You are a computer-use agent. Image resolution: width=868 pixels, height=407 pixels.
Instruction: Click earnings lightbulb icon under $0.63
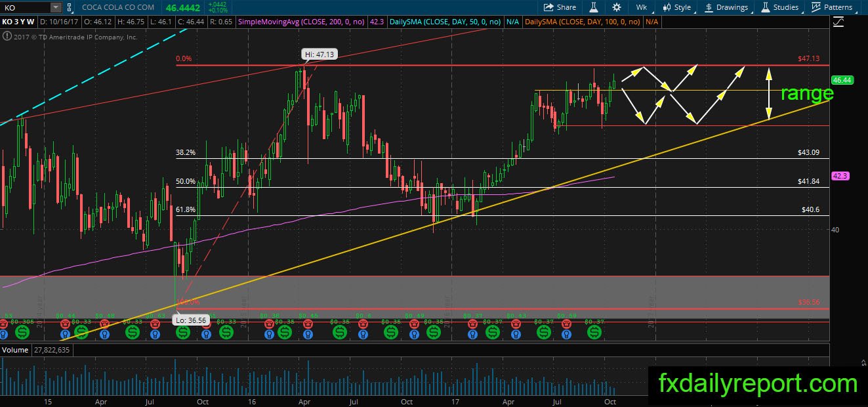pos(155,333)
